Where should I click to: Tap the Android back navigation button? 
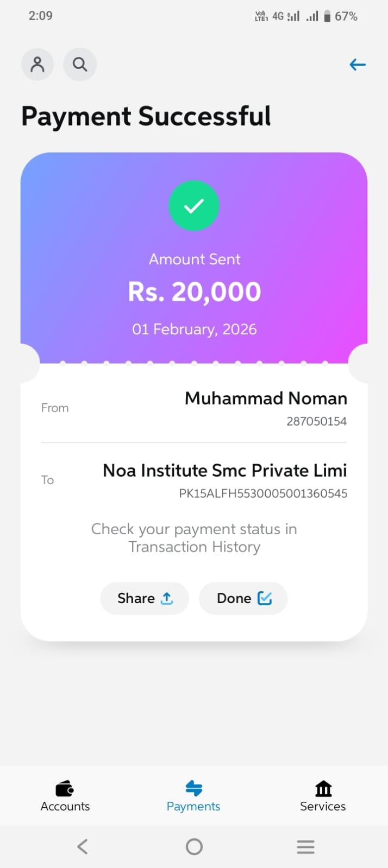(x=83, y=846)
